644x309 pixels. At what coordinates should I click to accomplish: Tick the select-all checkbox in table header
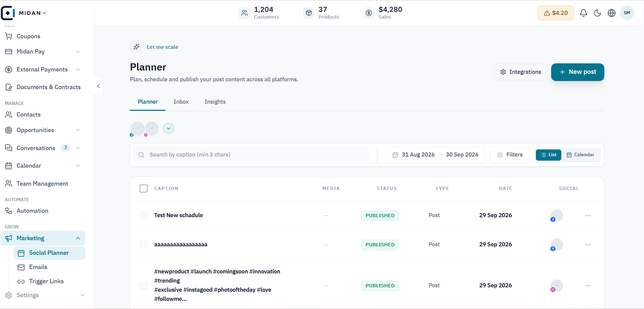click(x=144, y=188)
